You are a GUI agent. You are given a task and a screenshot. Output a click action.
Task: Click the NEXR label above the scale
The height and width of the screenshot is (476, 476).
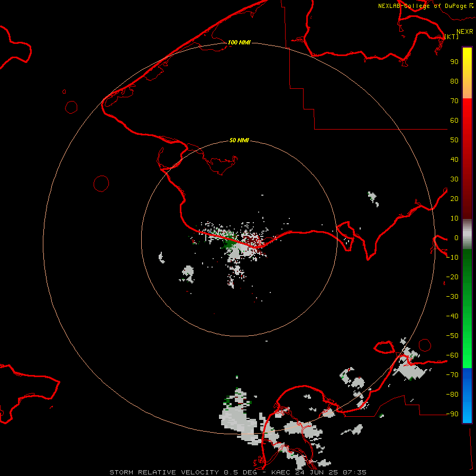(x=464, y=32)
